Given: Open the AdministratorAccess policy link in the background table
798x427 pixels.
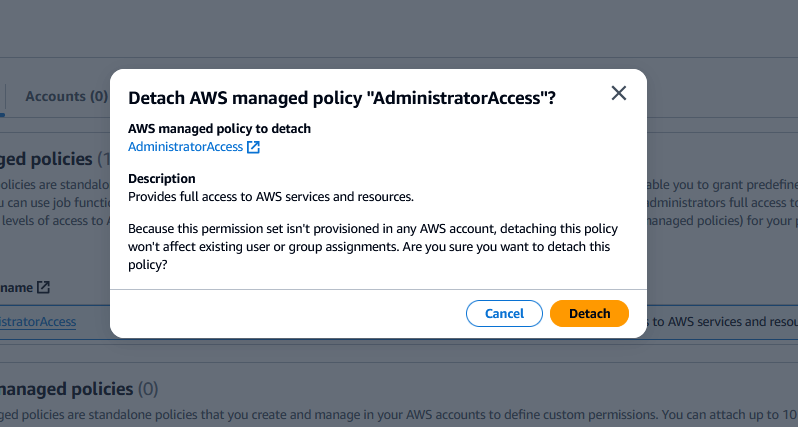Looking at the screenshot, I should pos(38,322).
